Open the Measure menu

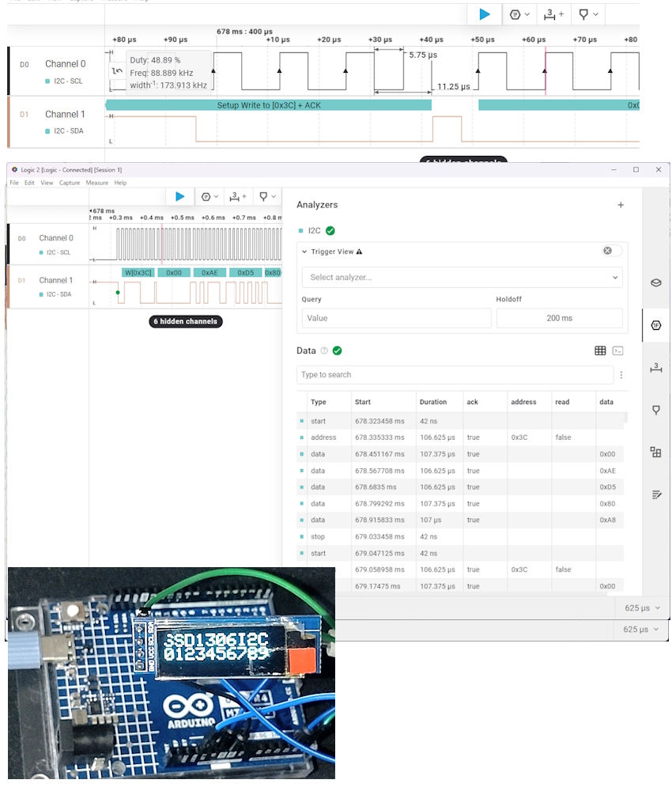point(96,183)
